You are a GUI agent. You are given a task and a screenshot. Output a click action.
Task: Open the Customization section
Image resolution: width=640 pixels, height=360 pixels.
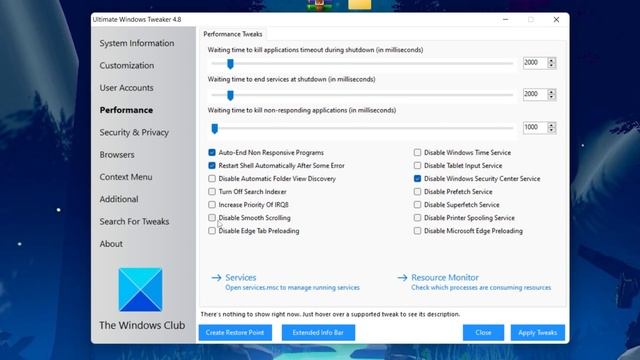click(x=127, y=65)
